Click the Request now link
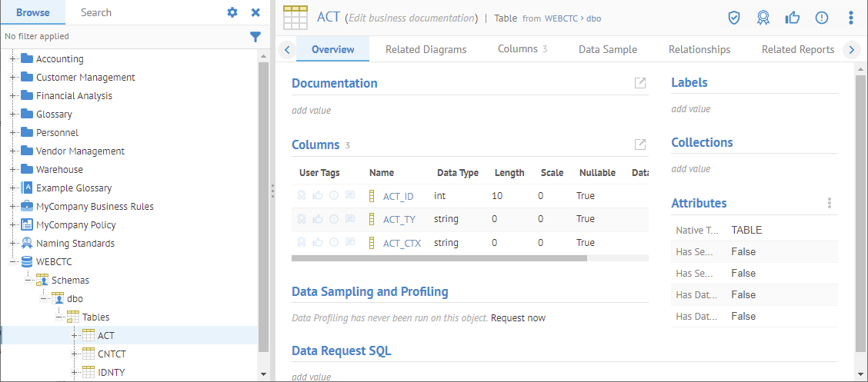 tap(518, 317)
